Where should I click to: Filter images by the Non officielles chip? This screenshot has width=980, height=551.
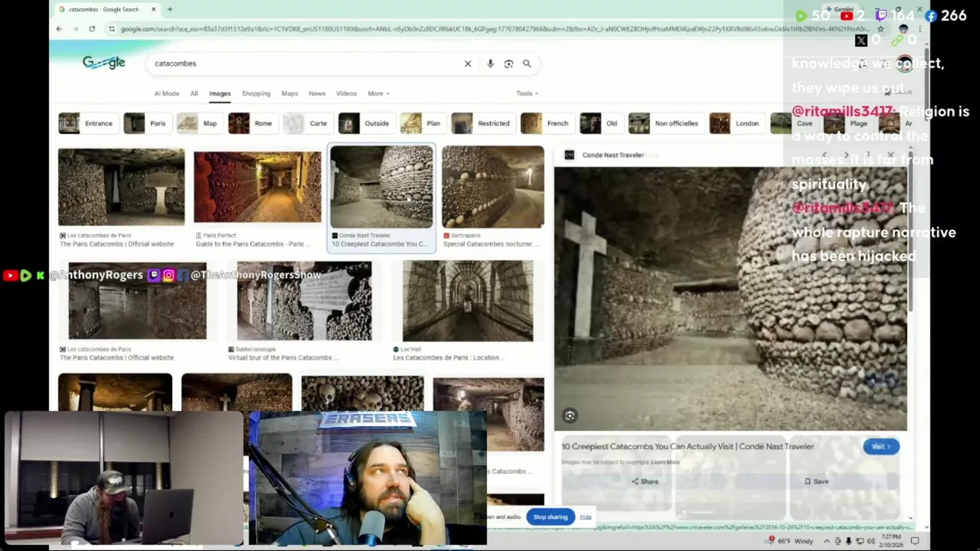665,123
